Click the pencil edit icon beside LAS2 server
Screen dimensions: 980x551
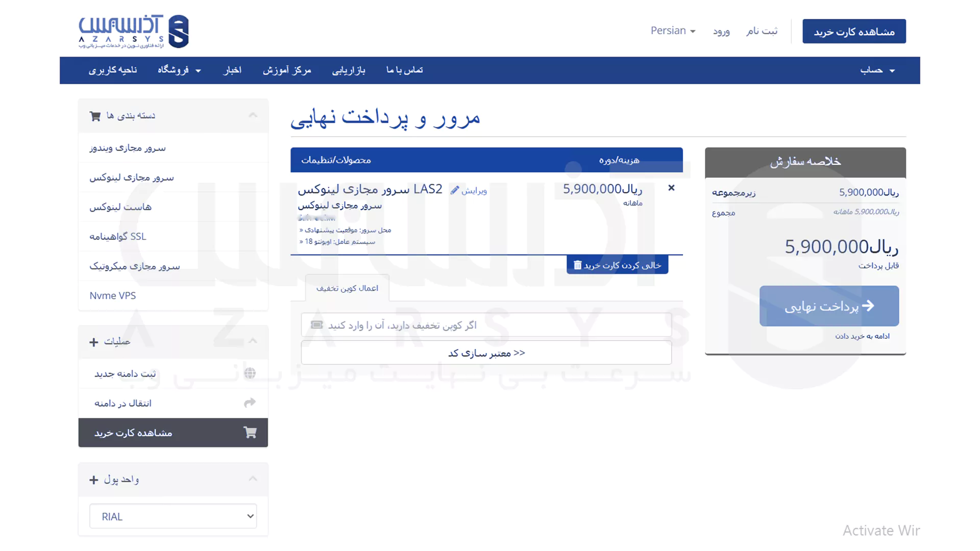(455, 189)
